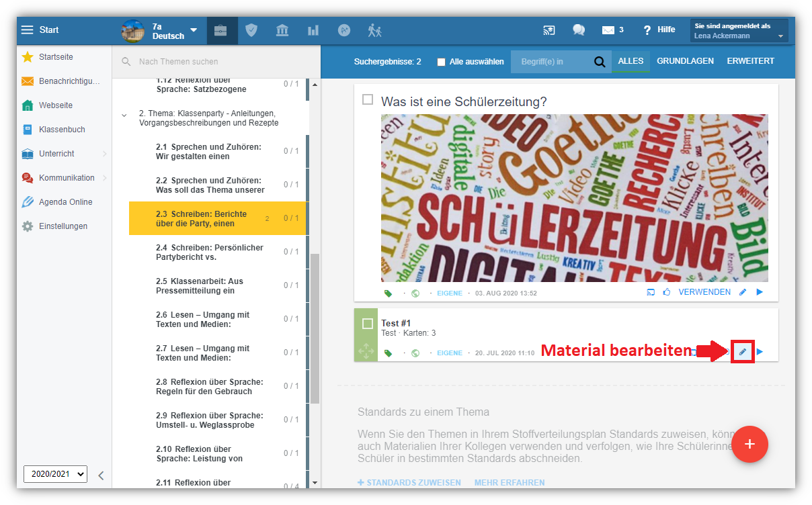Open the bank building icon section
Image resolution: width=812 pixels, height=505 pixels.
(x=282, y=30)
